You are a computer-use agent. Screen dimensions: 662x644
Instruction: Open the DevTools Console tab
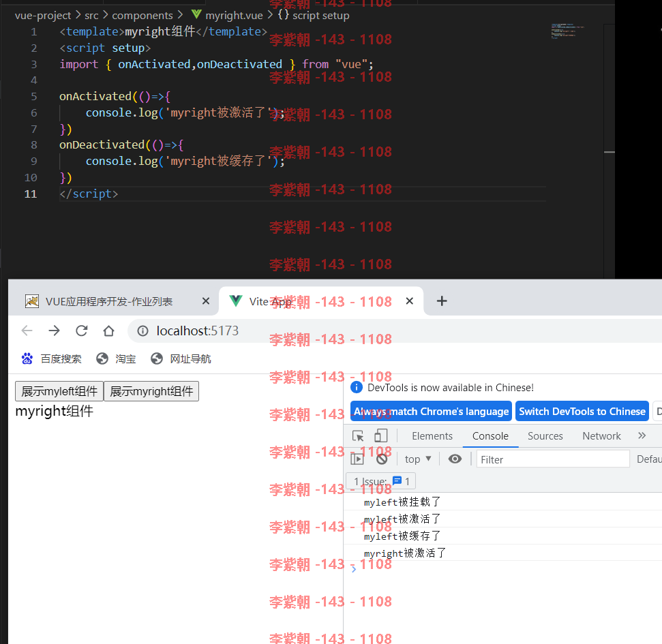(490, 436)
